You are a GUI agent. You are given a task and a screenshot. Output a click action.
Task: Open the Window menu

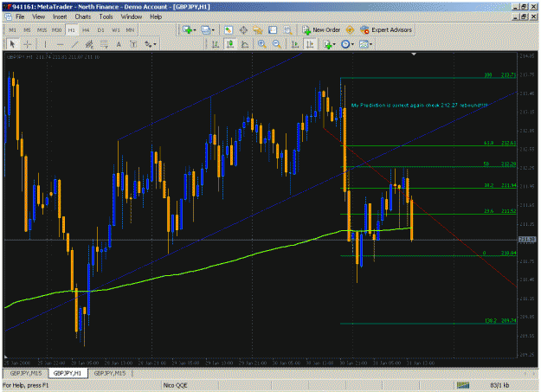click(132, 16)
